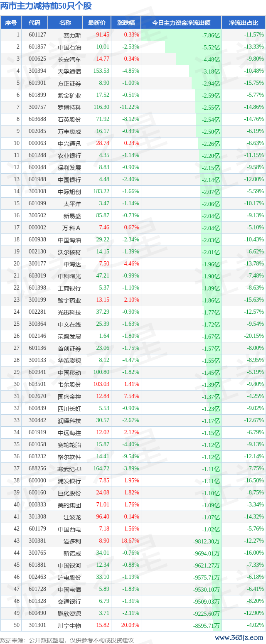
Task: Select stock code 300381 for 溢多利
Action: 37,541
